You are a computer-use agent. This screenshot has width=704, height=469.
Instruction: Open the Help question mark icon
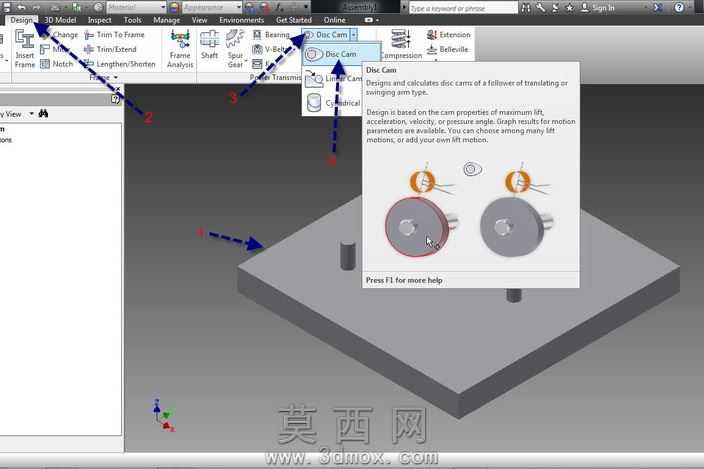(x=679, y=8)
